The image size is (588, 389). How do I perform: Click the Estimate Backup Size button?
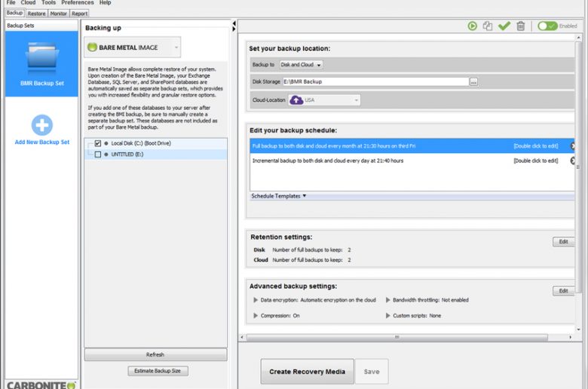(158, 371)
